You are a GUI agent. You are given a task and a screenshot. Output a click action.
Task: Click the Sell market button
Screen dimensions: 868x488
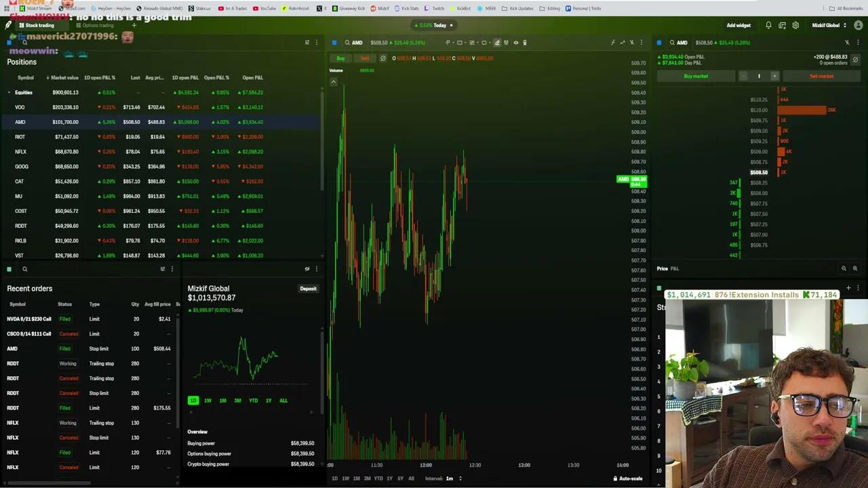point(821,76)
